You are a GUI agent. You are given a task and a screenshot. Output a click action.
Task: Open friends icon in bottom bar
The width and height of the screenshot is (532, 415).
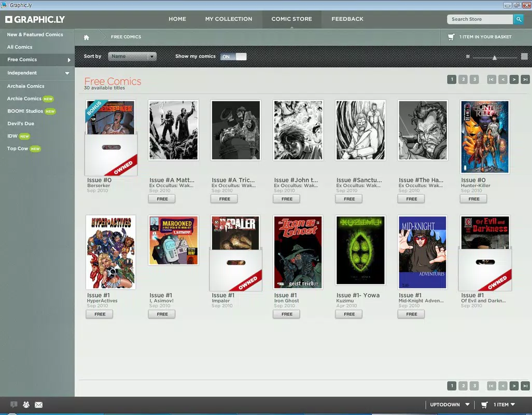26,405
